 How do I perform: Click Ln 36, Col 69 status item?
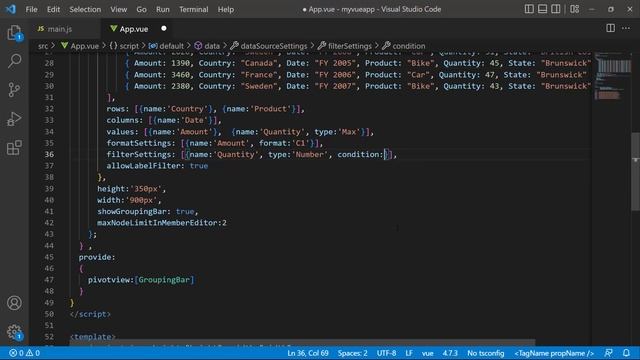tap(308, 353)
